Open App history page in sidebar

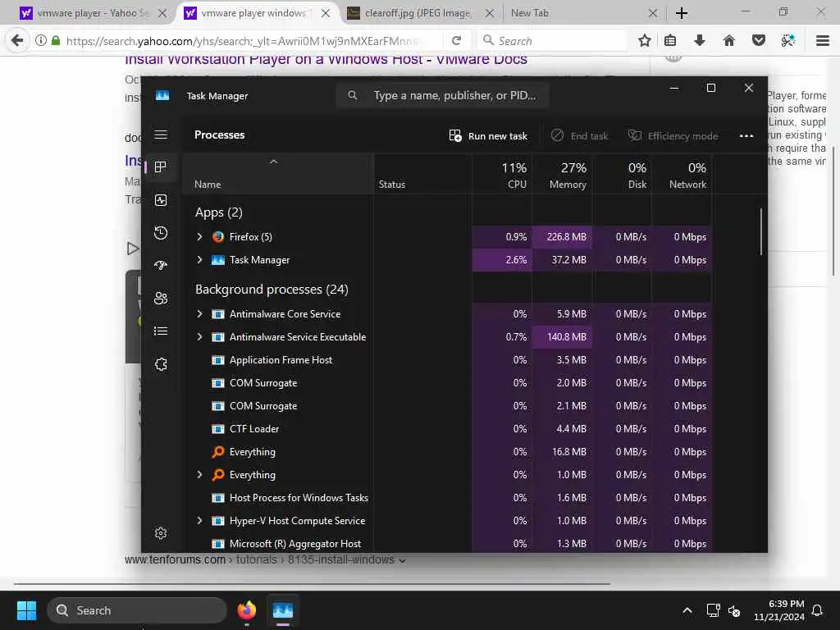pyautogui.click(x=161, y=233)
